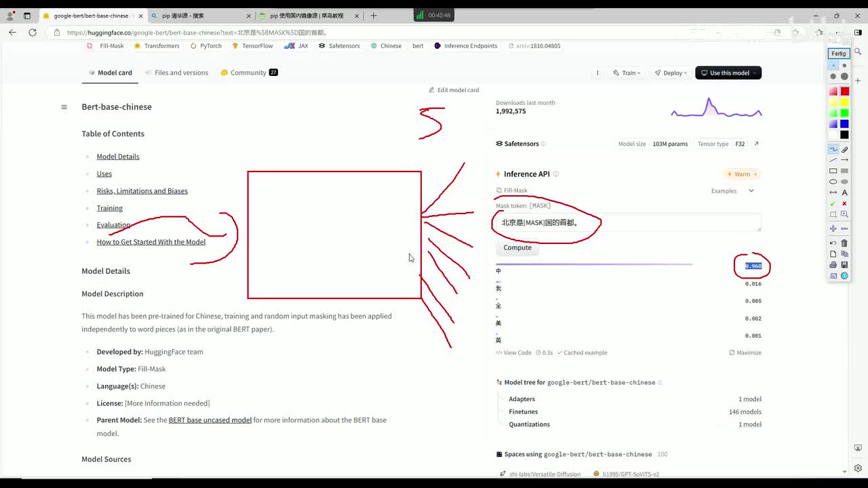The image size is (868, 488).
Task: Pick the solid green color swatch
Action: [844, 113]
